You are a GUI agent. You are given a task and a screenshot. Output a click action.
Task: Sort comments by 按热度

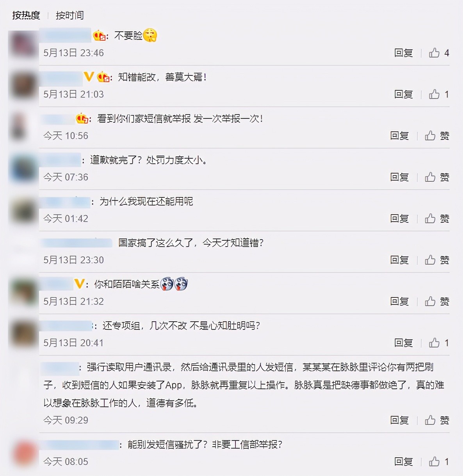pyautogui.click(x=26, y=15)
